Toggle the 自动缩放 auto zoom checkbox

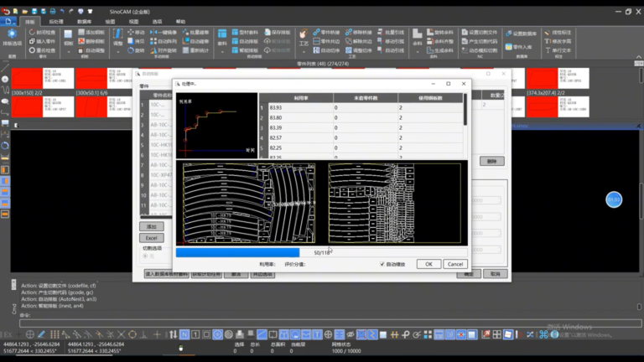(382, 264)
